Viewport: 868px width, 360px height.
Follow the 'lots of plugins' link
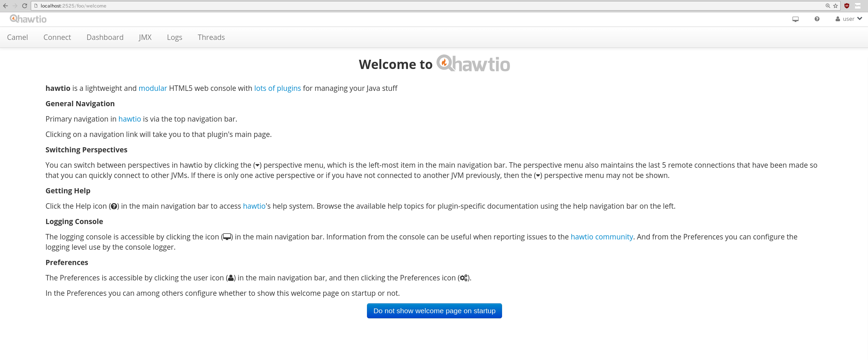coord(277,88)
